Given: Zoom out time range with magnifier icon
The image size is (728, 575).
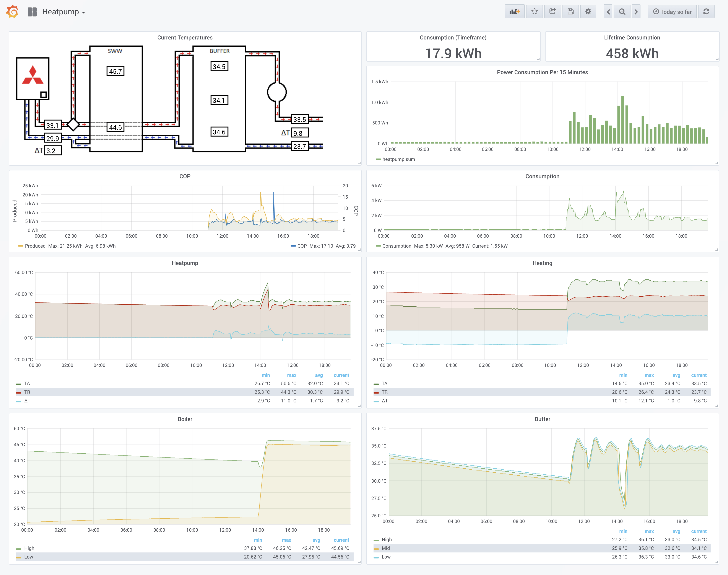Looking at the screenshot, I should (622, 12).
